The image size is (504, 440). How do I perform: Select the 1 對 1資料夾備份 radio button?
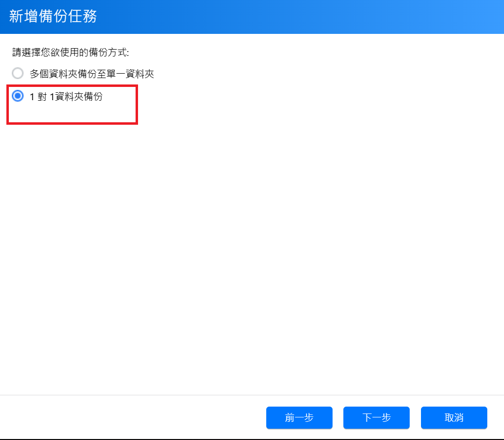[18, 96]
